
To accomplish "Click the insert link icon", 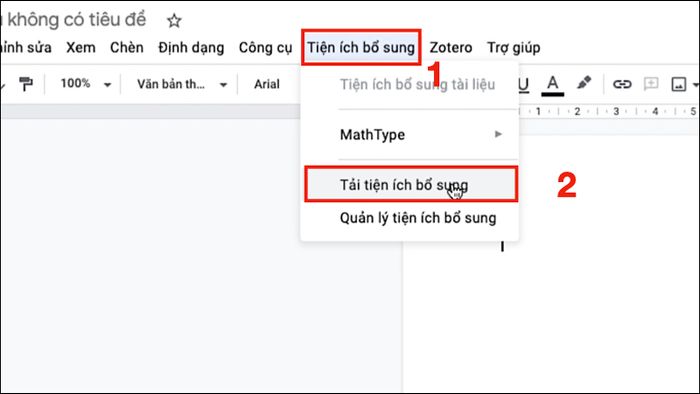I will 622,84.
